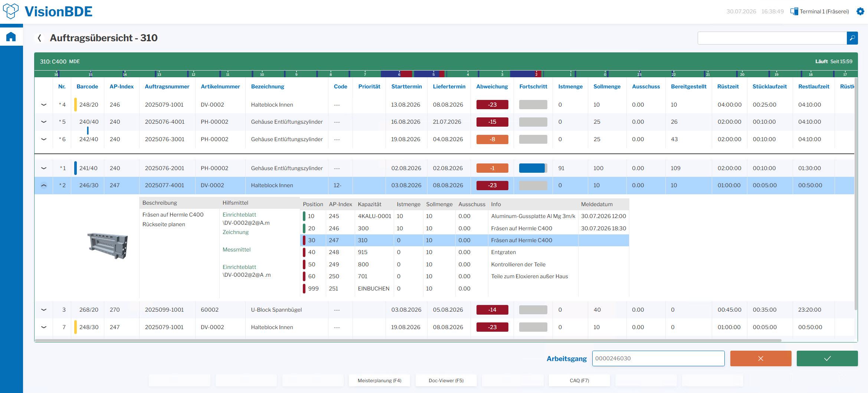Open Meisterplanung (F4)
Image resolution: width=868 pixels, height=393 pixels.
coord(379,380)
